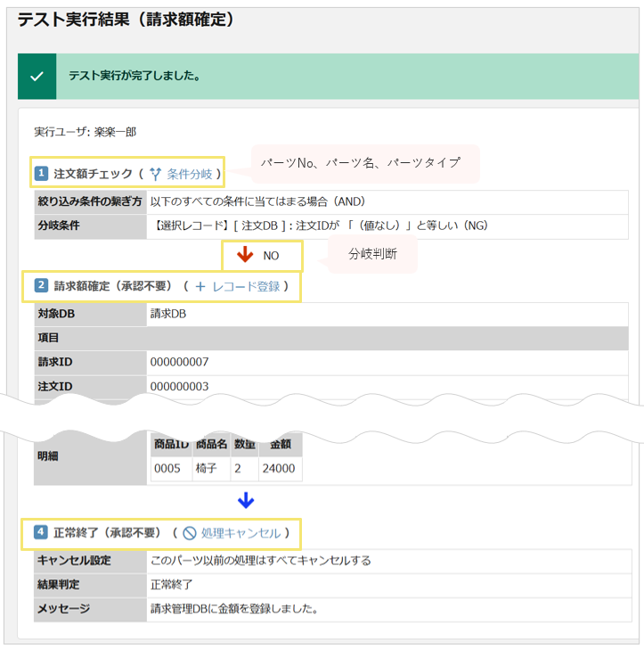Click the message 請求管理DBに金額を登録しました。
Image resolution: width=644 pixels, height=648 pixels.
[234, 609]
